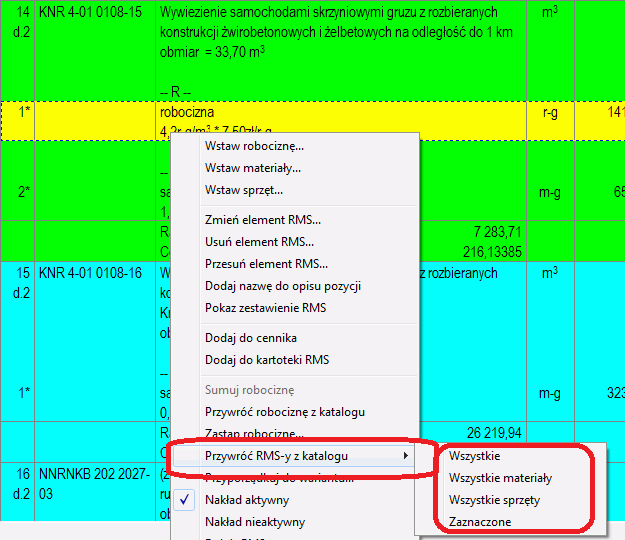Choose Przesuń element RMS entry
This screenshot has width=625, height=540.
(x=266, y=264)
